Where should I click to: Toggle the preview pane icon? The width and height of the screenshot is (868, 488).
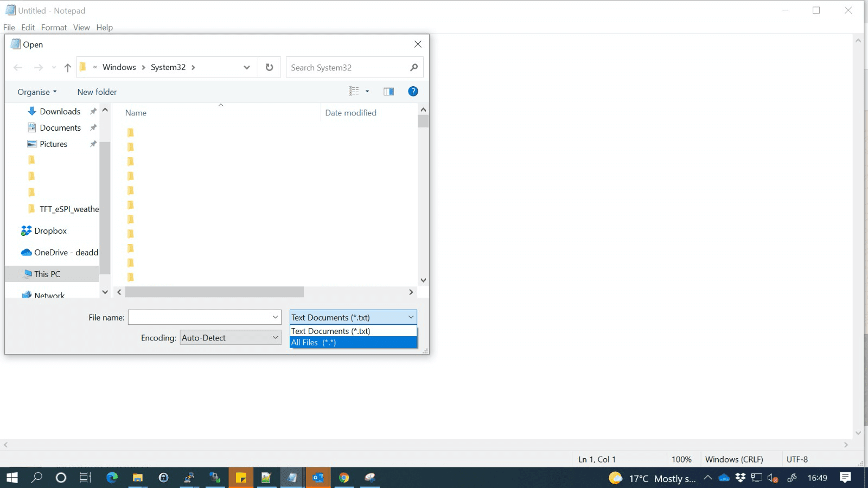point(389,91)
